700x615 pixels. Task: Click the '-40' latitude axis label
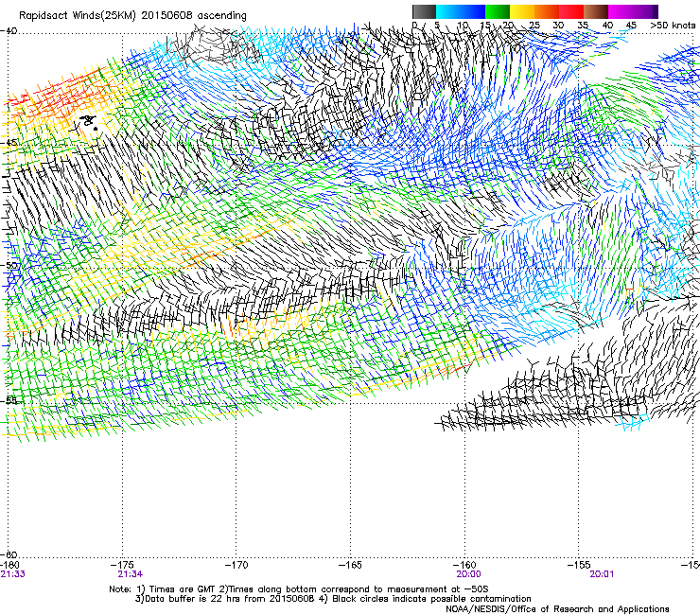pos(9,30)
